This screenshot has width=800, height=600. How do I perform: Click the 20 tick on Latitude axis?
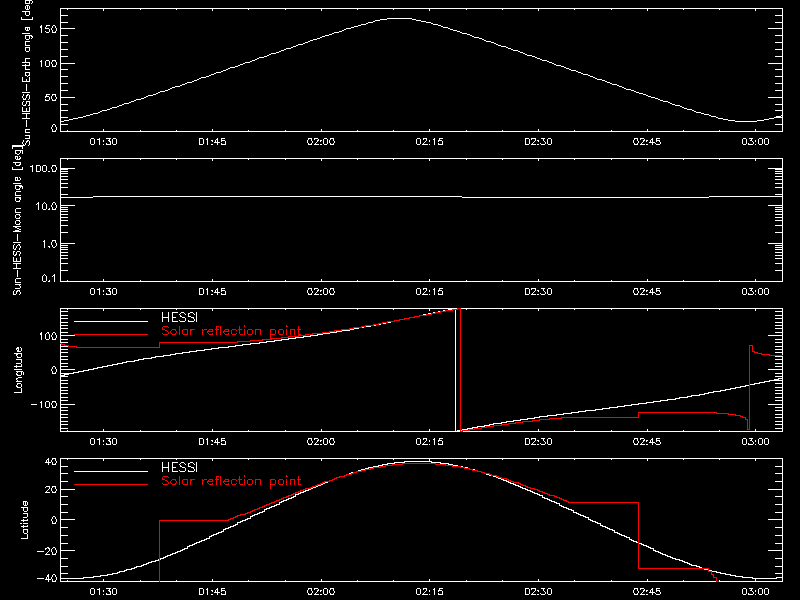point(51,489)
